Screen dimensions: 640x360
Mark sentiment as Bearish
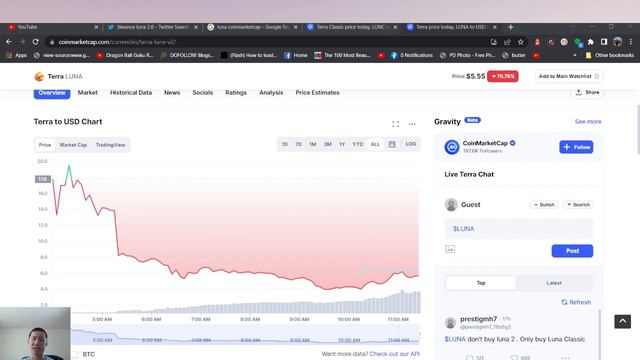coord(578,204)
